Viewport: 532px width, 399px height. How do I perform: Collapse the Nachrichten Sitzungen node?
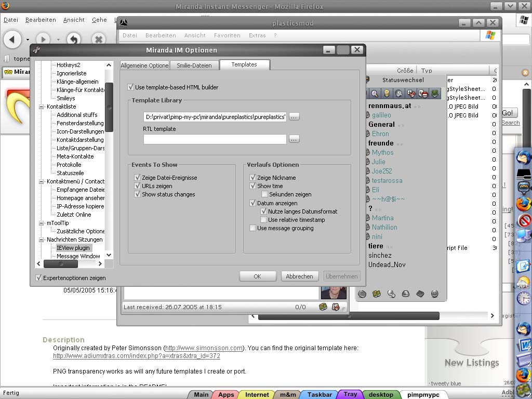coord(42,240)
